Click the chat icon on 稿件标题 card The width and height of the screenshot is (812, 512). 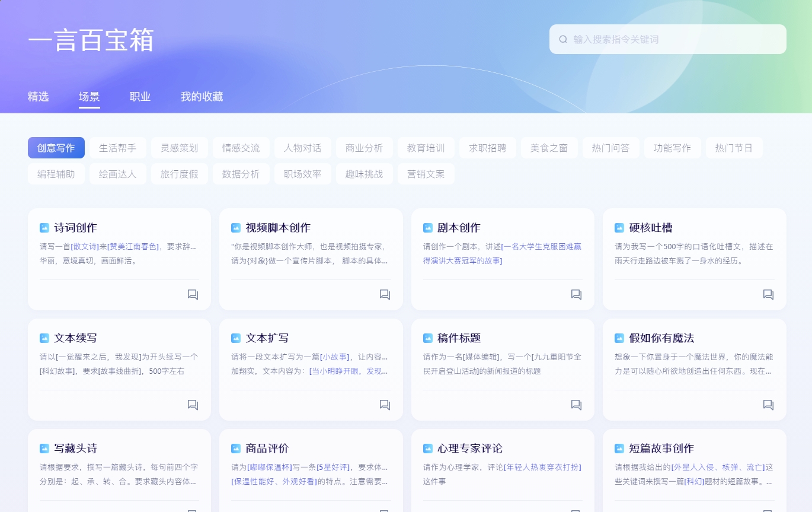tap(576, 405)
